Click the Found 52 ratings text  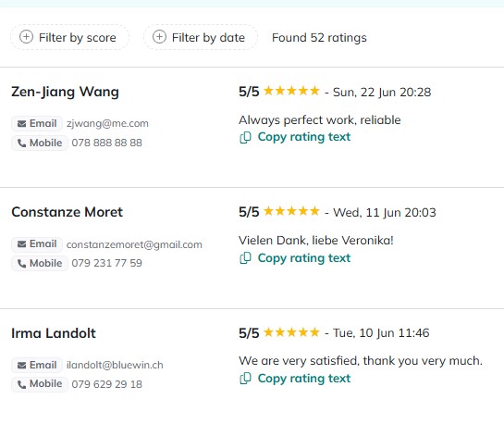pyautogui.click(x=319, y=38)
